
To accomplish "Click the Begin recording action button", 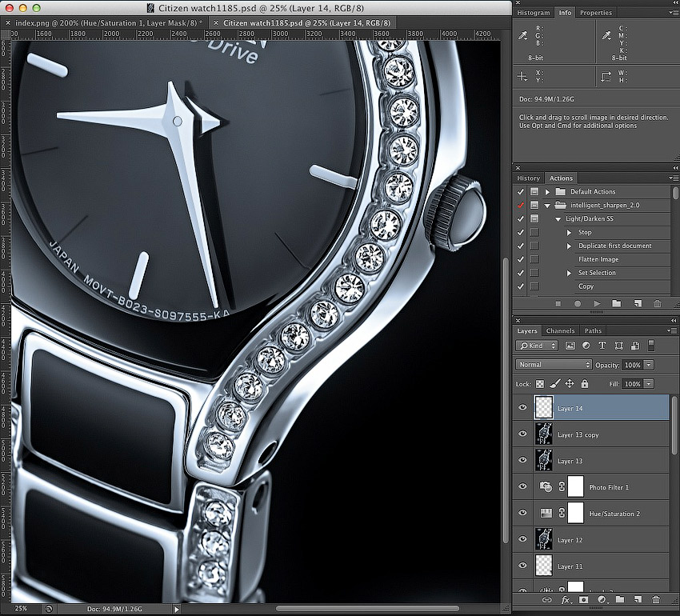I will click(x=578, y=304).
